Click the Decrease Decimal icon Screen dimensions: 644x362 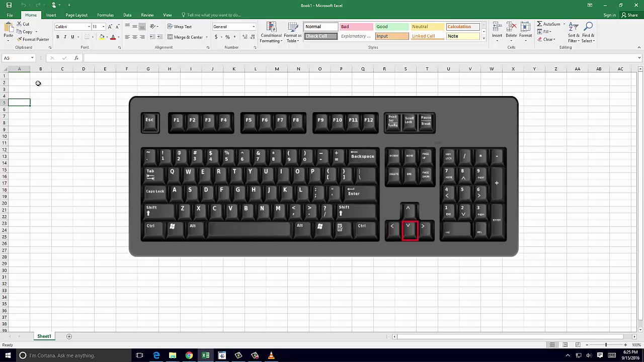(x=252, y=37)
